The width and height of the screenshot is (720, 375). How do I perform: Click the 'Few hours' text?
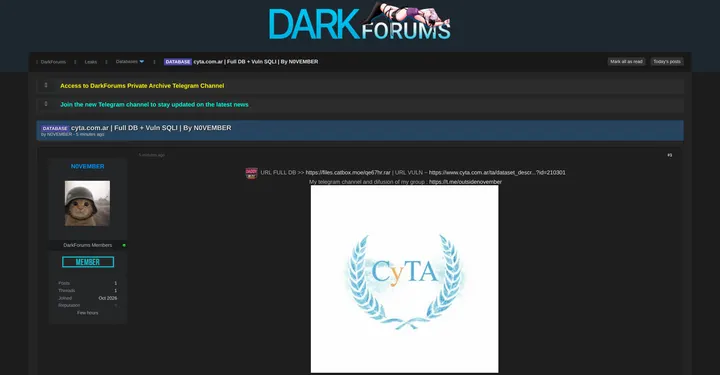87,313
